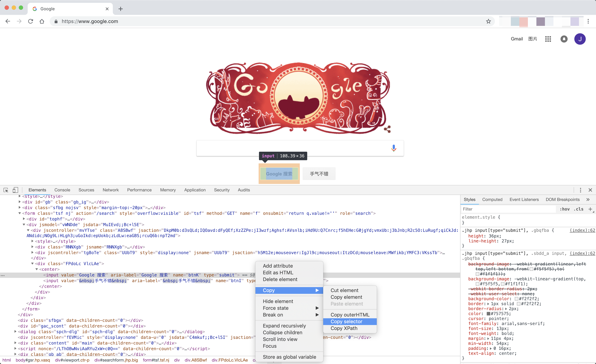596x364 pixels.
Task: Collapse the form#tsf element node
Action: pos(20,213)
